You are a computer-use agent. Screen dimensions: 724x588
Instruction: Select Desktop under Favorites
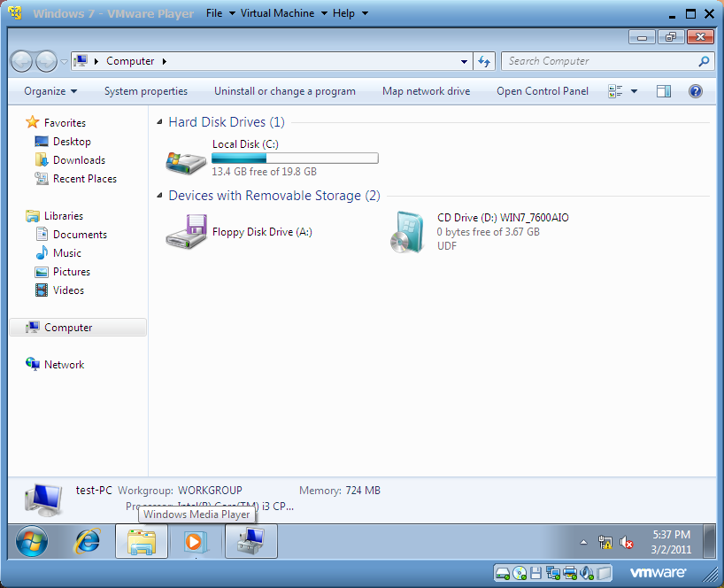point(72,142)
